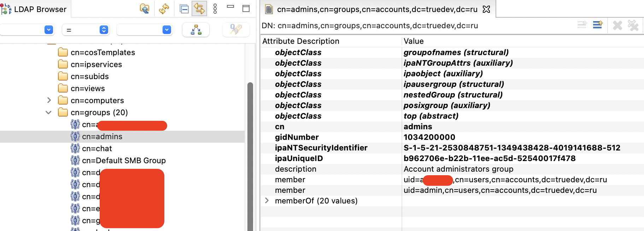Viewport: 644px width, 231px height.
Task: Minimize the LDAP Browser panel
Action: coord(230,6)
